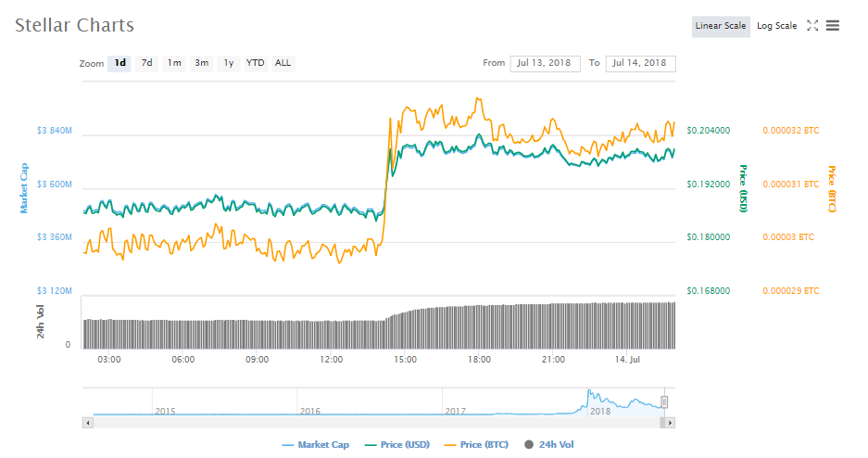Select the 1d zoom range
The height and width of the screenshot is (458, 868).
(120, 63)
